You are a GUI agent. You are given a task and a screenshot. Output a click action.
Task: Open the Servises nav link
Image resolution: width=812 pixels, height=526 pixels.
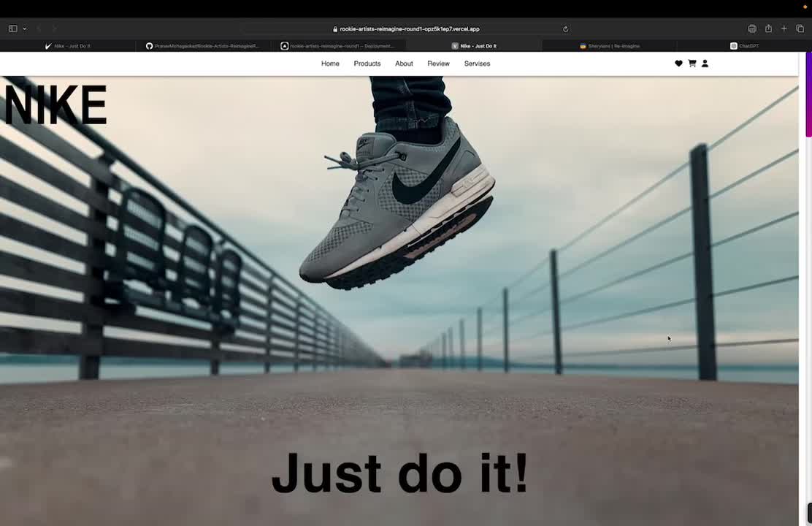pyautogui.click(x=477, y=64)
